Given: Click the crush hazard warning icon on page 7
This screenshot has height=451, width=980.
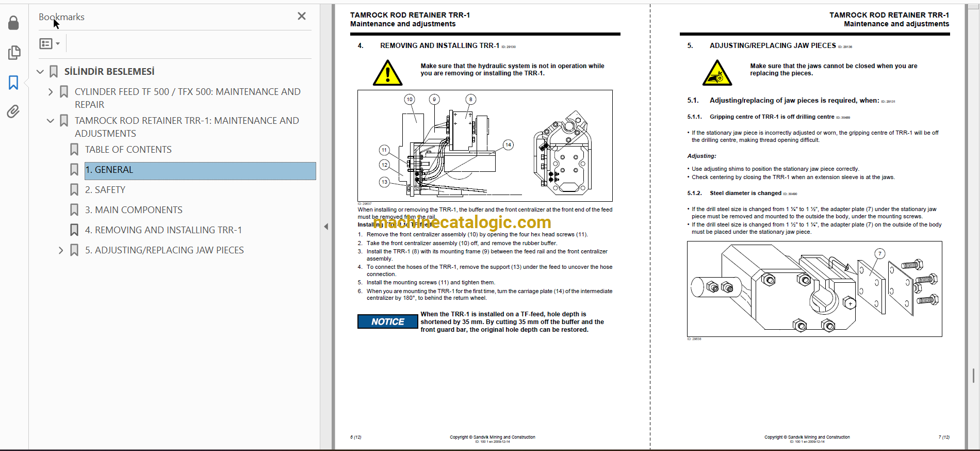Looking at the screenshot, I should pos(717,72).
